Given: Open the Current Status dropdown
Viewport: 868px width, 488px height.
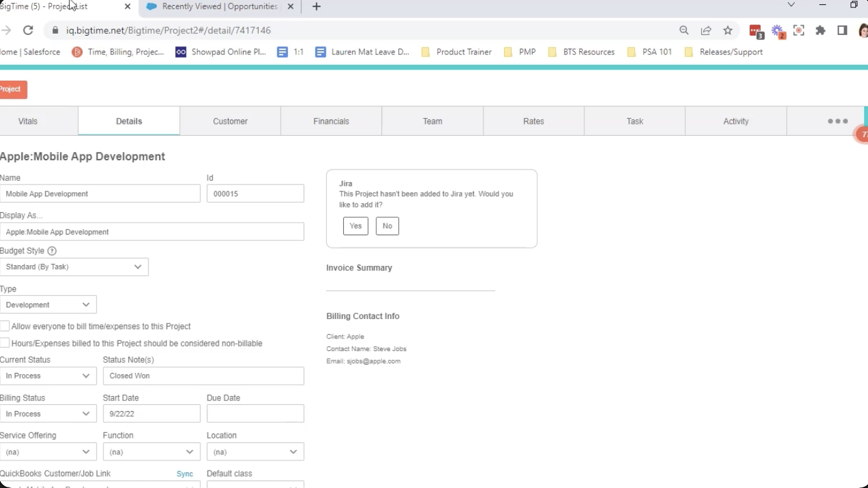Looking at the screenshot, I should [48, 376].
